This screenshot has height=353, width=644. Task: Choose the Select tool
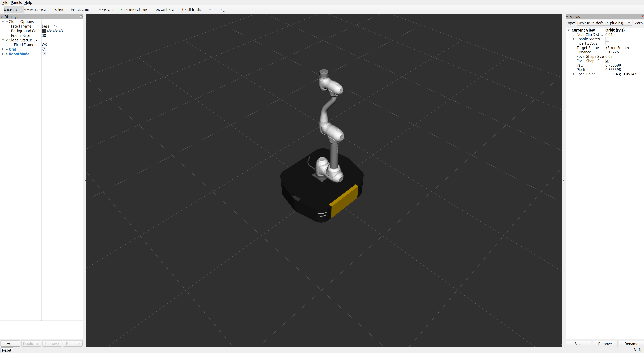58,10
